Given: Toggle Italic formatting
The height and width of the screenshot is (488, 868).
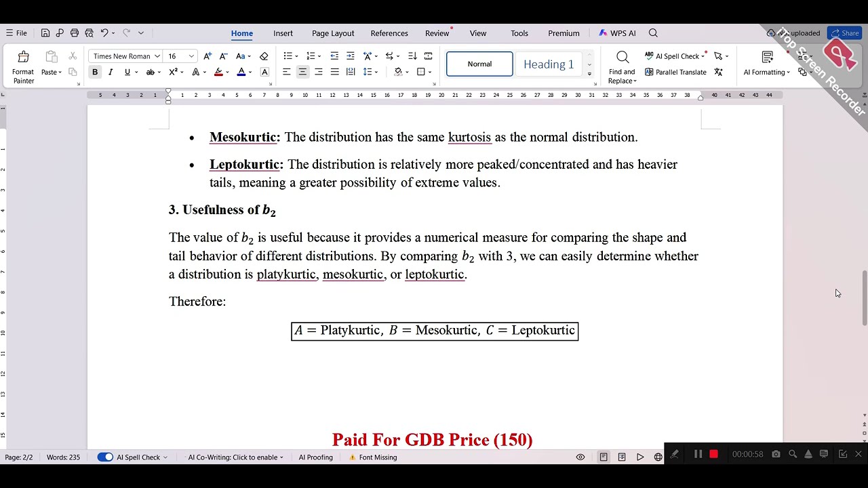Looking at the screenshot, I should 111,72.
